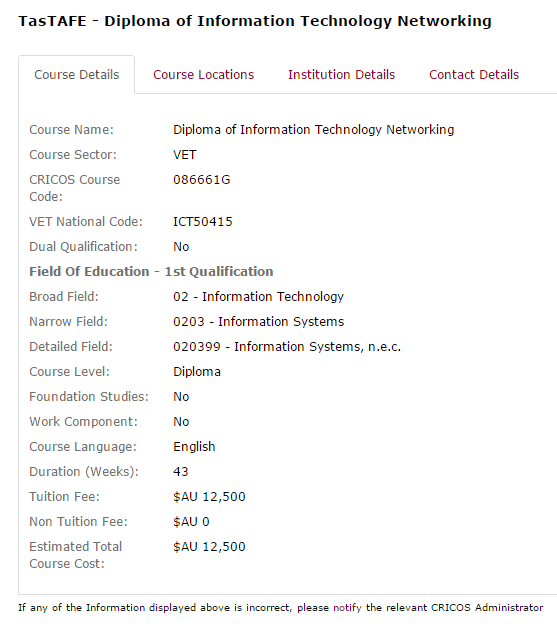Switch to the Course Locations tab
557x629 pixels.
pos(204,75)
